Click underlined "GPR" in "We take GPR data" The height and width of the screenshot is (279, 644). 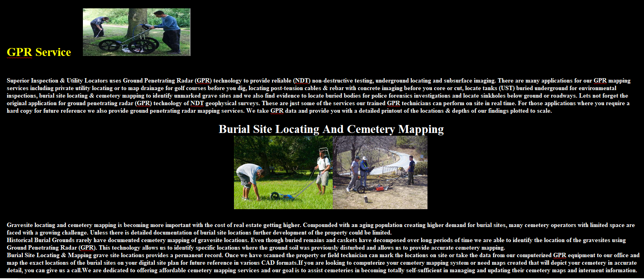277,111
